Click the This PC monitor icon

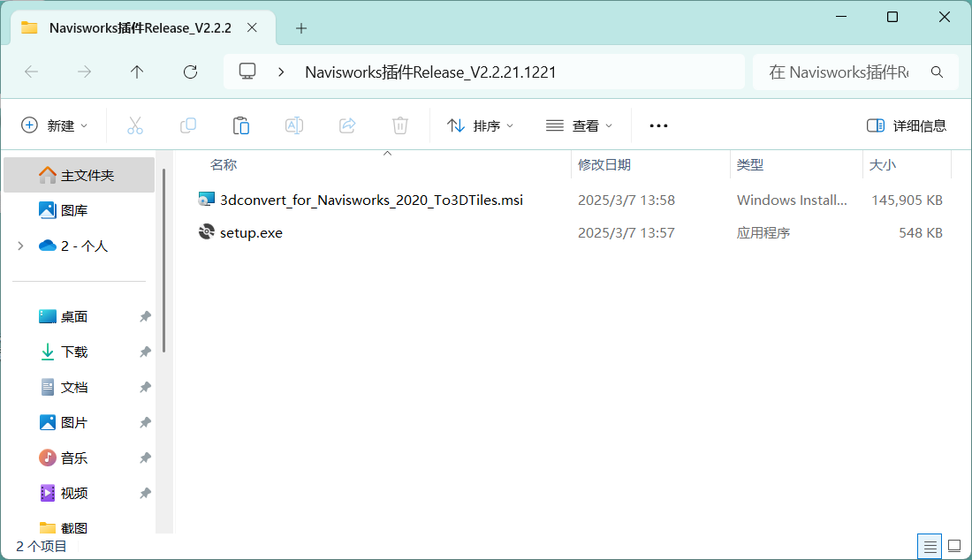(247, 72)
